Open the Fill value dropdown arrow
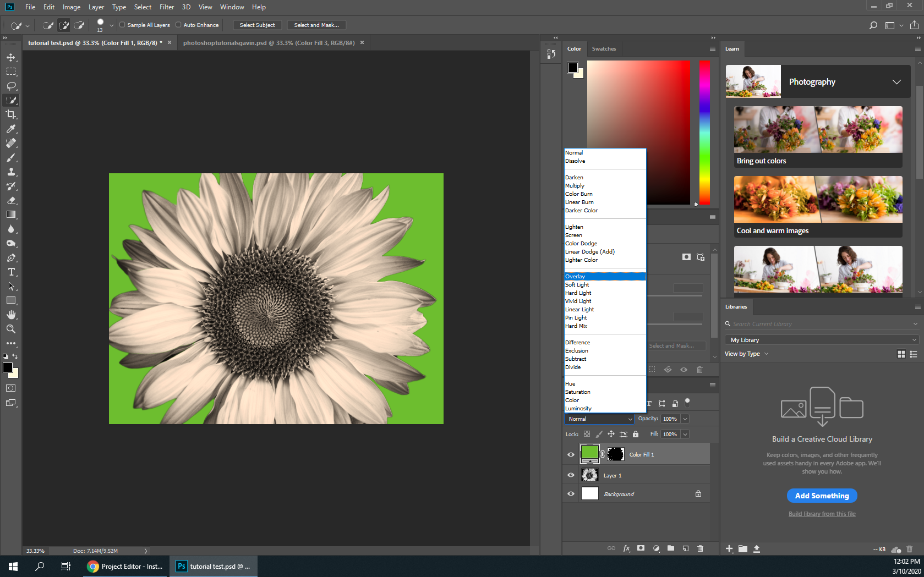This screenshot has width=924, height=577. coord(685,434)
